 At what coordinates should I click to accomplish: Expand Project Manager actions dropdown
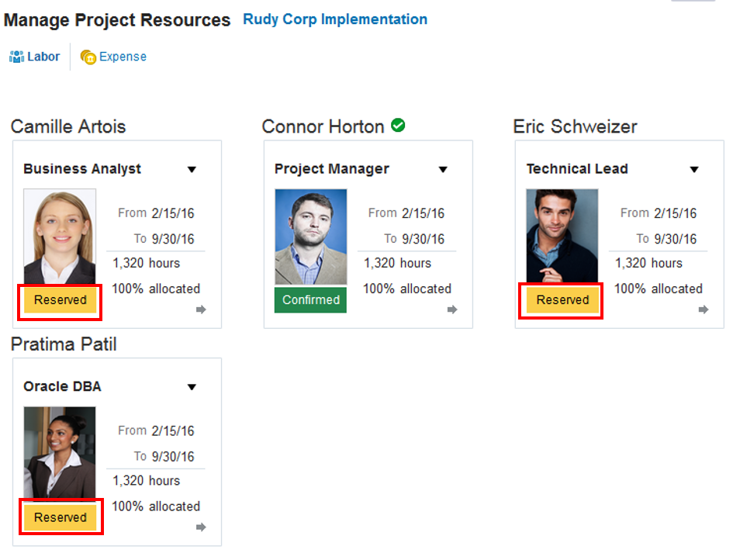pyautogui.click(x=443, y=169)
